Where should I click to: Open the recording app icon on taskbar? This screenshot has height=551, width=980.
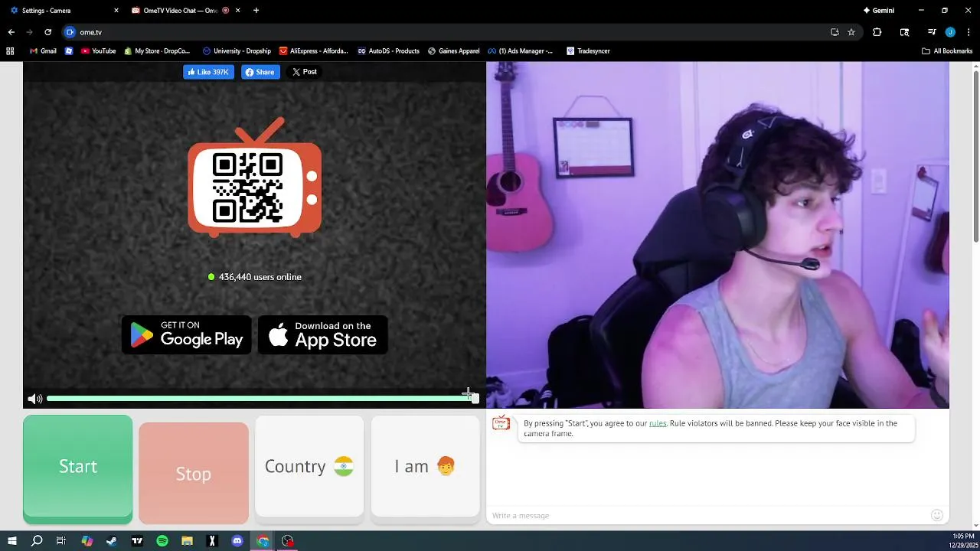[288, 541]
